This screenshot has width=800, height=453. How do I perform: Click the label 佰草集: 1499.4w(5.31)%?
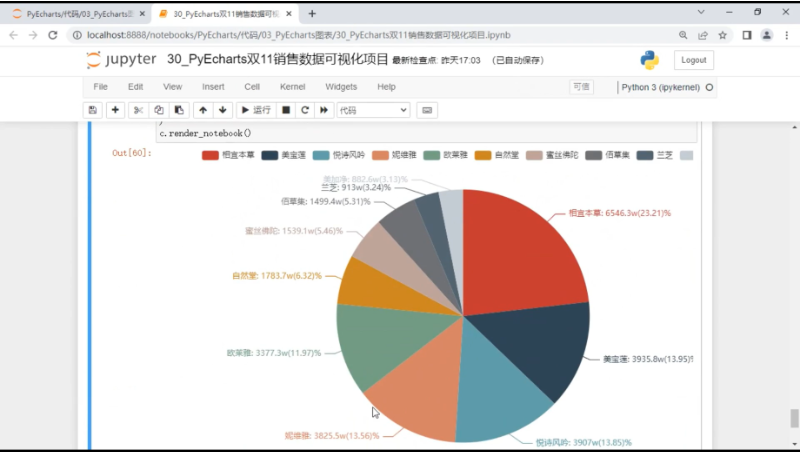326,202
